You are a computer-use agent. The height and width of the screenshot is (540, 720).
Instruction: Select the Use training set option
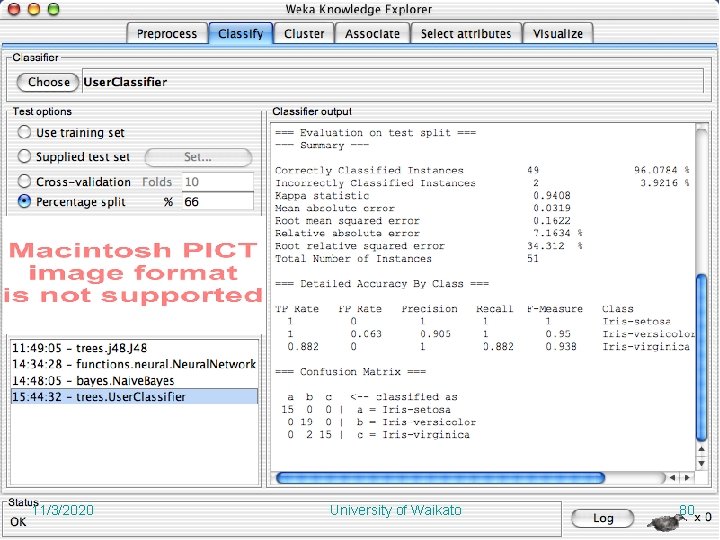coord(71,133)
